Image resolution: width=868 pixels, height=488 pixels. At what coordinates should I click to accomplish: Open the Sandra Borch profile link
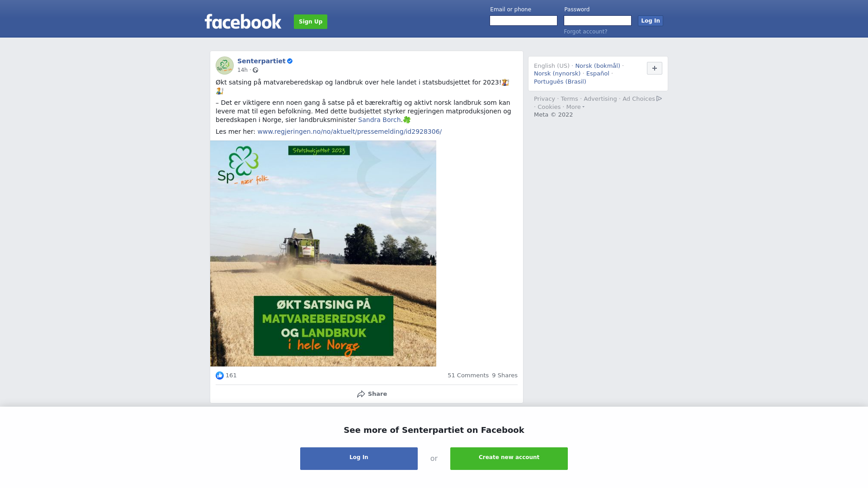click(x=379, y=120)
